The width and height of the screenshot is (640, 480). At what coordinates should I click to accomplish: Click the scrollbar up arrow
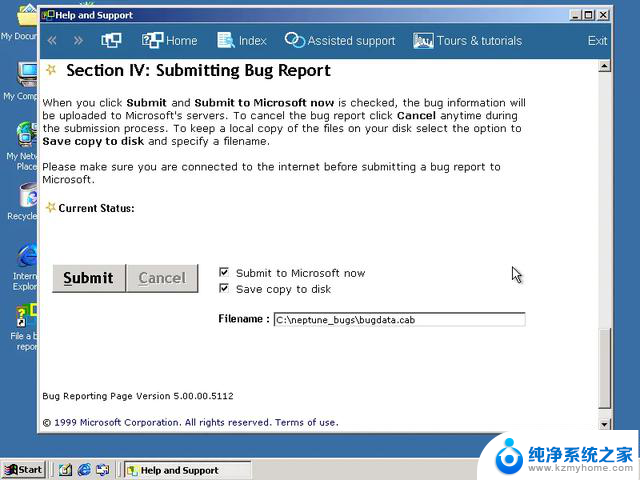pos(604,66)
